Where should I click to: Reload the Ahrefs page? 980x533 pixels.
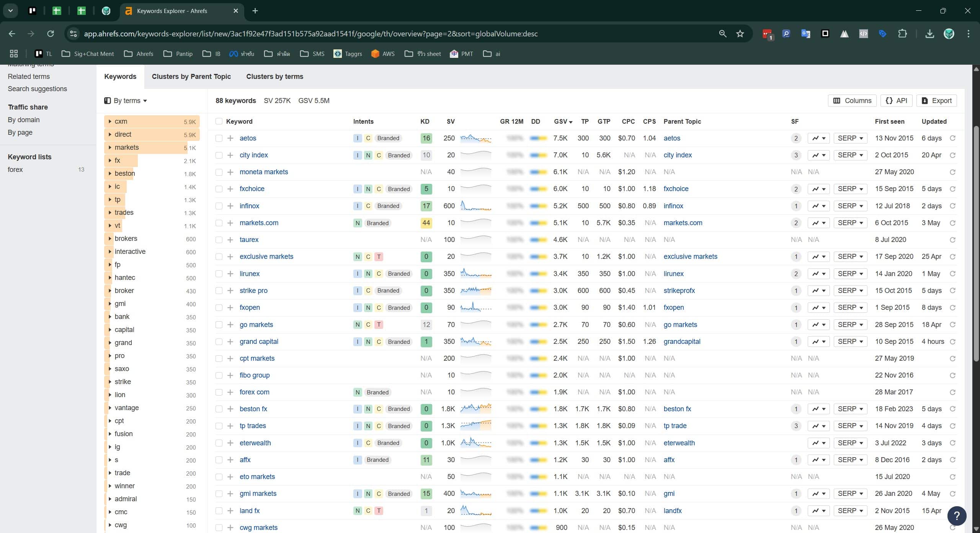tap(50, 34)
